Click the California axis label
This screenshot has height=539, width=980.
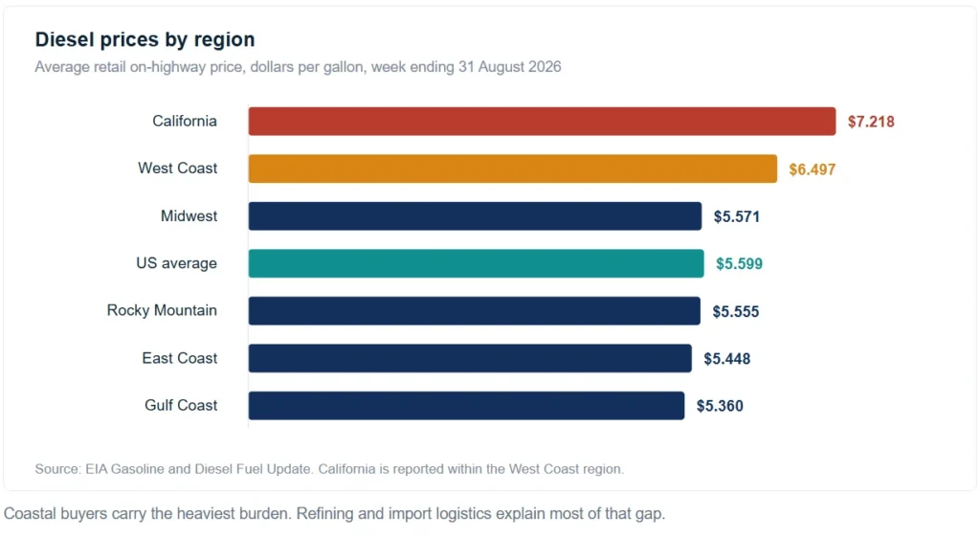click(185, 121)
